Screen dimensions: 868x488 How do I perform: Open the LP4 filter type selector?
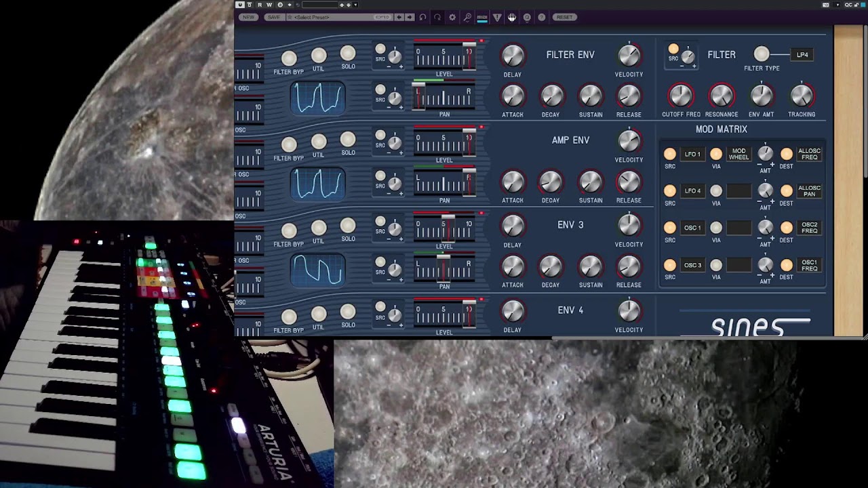[x=802, y=55]
